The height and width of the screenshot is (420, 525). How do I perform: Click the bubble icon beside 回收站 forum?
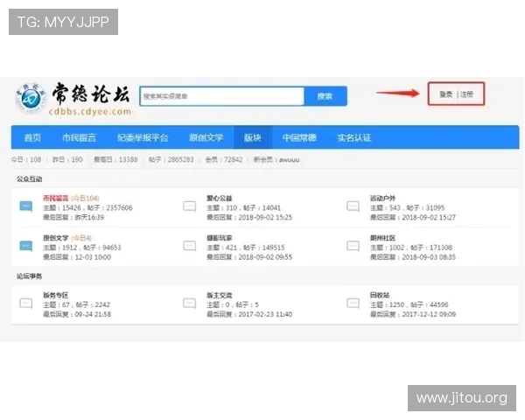[x=353, y=304]
